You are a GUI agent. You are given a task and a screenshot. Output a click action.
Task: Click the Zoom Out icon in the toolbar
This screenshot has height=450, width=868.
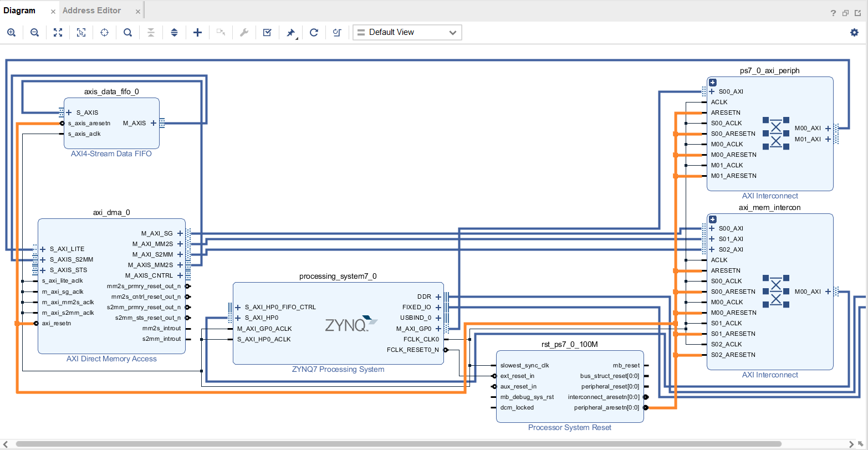click(34, 32)
